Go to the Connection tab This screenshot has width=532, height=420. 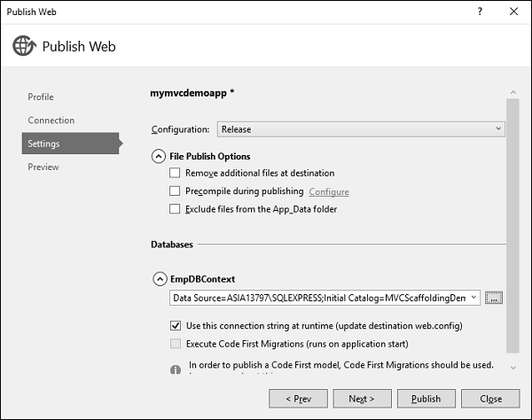[x=51, y=120]
